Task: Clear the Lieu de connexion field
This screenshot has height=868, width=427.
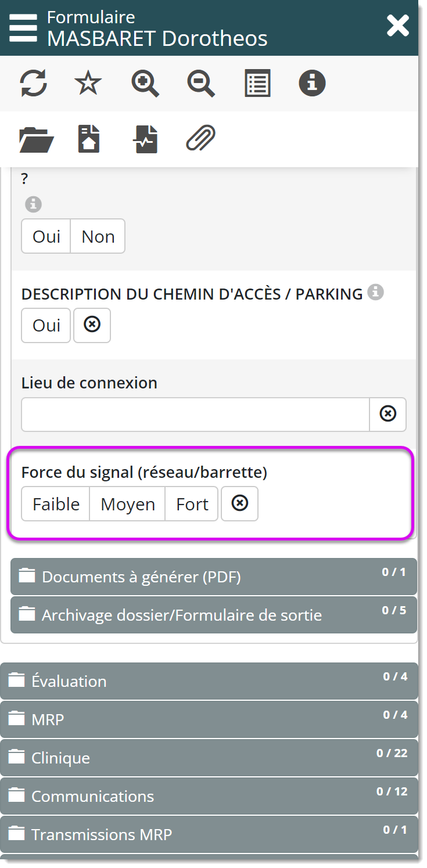Action: (x=387, y=414)
